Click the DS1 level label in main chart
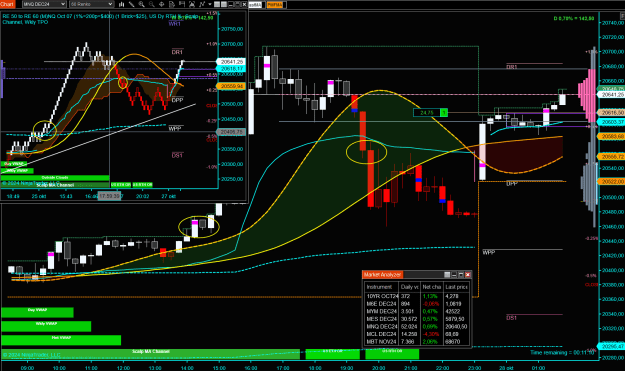Screen dimensions: 625x371 (512, 318)
